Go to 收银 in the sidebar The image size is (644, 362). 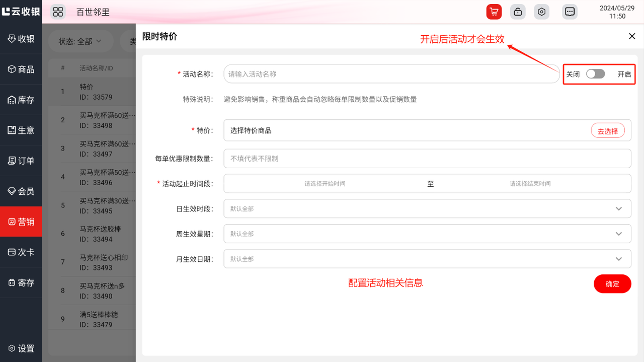point(21,39)
